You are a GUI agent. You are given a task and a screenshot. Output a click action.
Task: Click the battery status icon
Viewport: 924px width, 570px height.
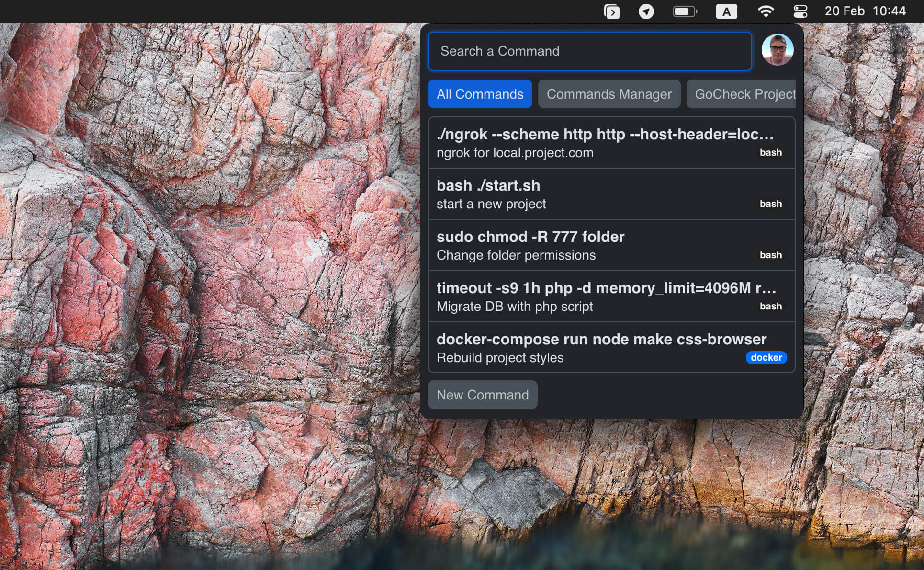pyautogui.click(x=685, y=11)
